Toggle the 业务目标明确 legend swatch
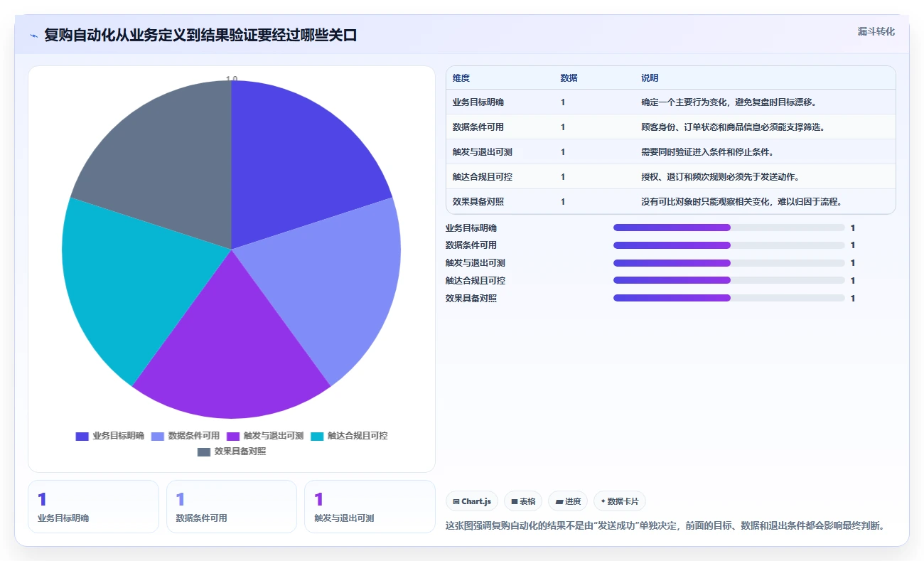This screenshot has height=561, width=924. (x=82, y=437)
